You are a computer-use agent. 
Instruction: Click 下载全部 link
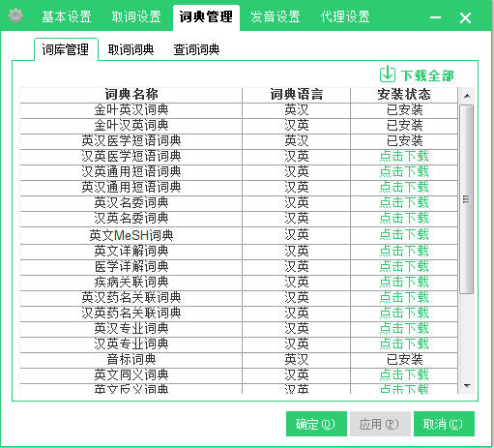[427, 75]
